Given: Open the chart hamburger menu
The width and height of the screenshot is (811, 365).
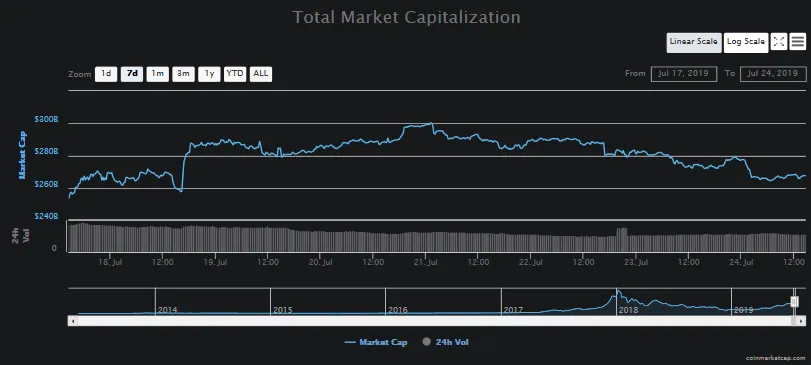Looking at the screenshot, I should tap(798, 42).
